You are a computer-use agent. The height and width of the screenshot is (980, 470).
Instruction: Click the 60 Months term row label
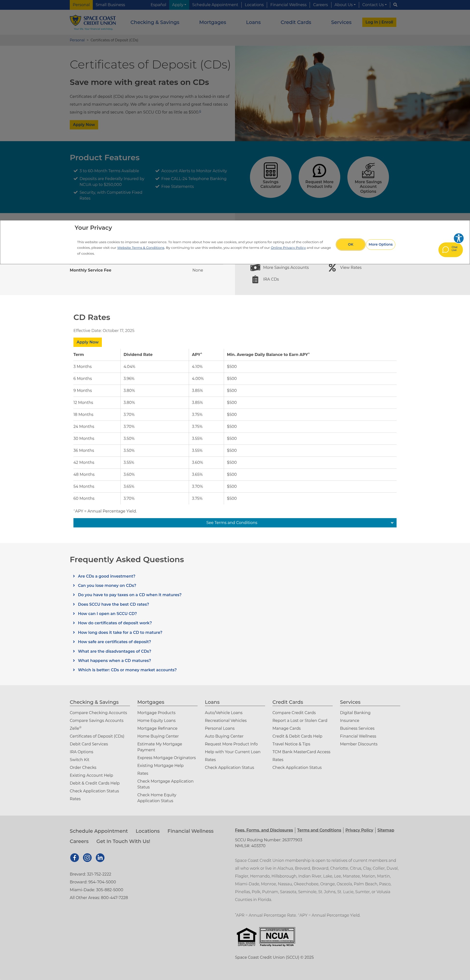point(84,498)
